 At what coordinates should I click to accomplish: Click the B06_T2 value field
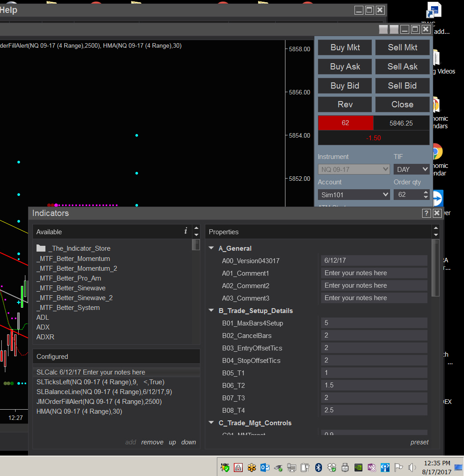pos(374,385)
